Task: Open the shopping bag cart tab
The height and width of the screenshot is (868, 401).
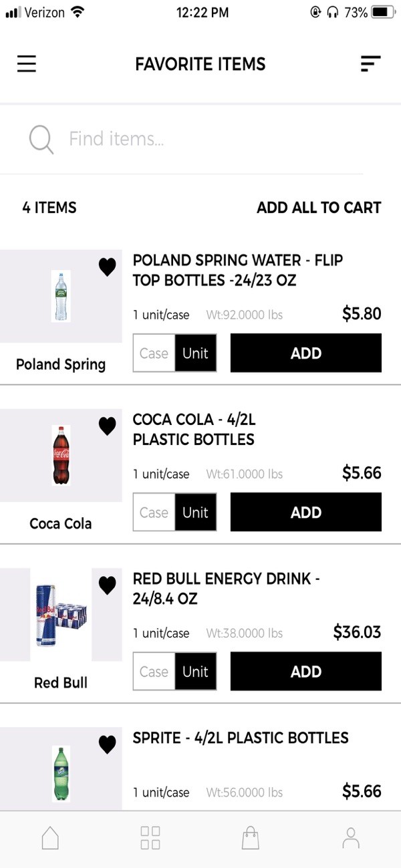Action: tap(251, 838)
